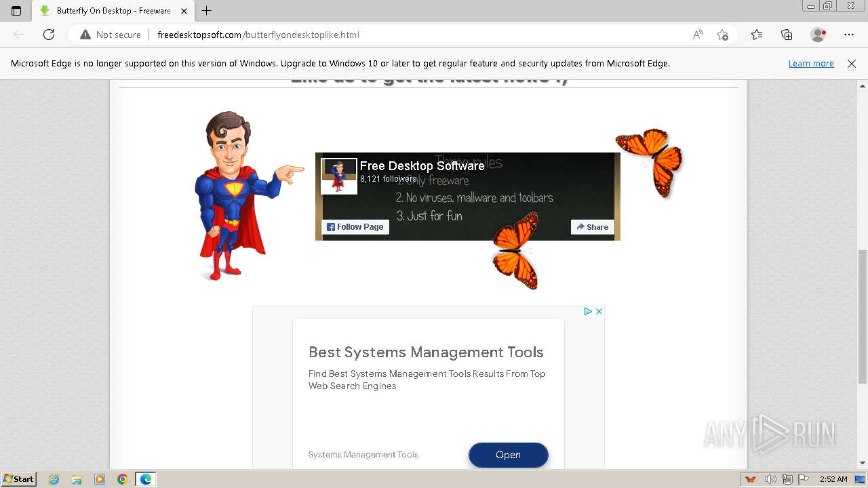The width and height of the screenshot is (868, 488).
Task: Click the Systems Management Tools ad label
Action: point(363,455)
